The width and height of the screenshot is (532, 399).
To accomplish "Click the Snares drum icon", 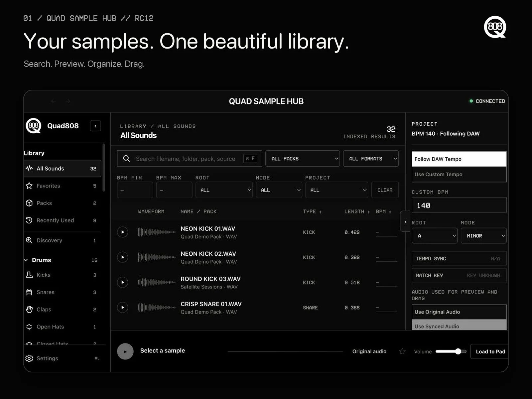I will (x=29, y=292).
